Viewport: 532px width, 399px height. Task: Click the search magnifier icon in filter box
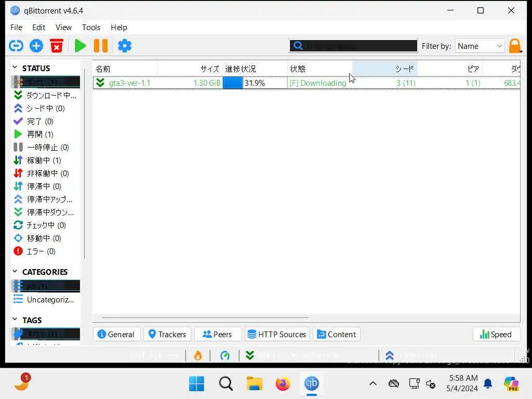click(298, 46)
